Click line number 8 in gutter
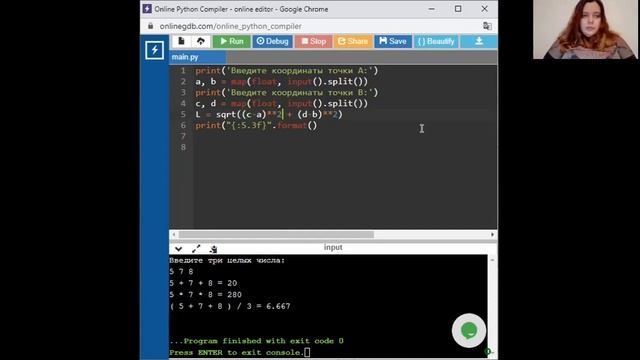Screen dimensions: 640x360 coord(183,147)
